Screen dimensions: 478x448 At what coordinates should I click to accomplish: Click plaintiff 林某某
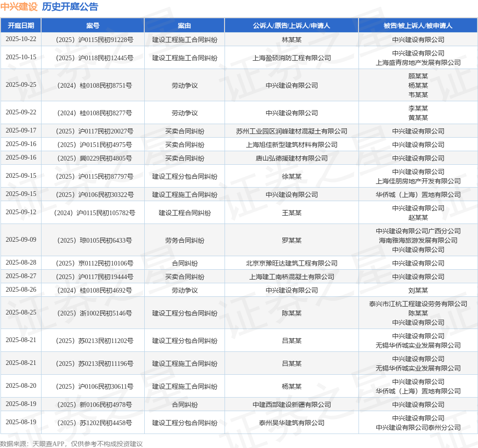(291, 40)
